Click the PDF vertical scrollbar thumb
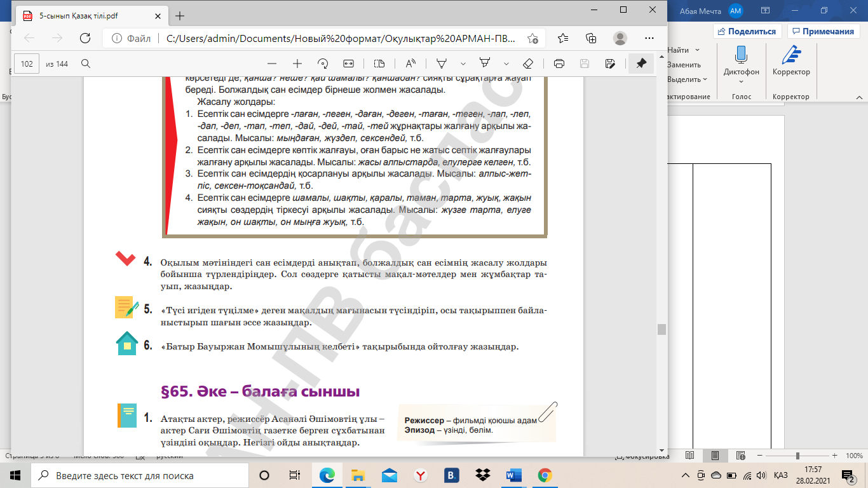The height and width of the screenshot is (488, 868). (x=661, y=329)
